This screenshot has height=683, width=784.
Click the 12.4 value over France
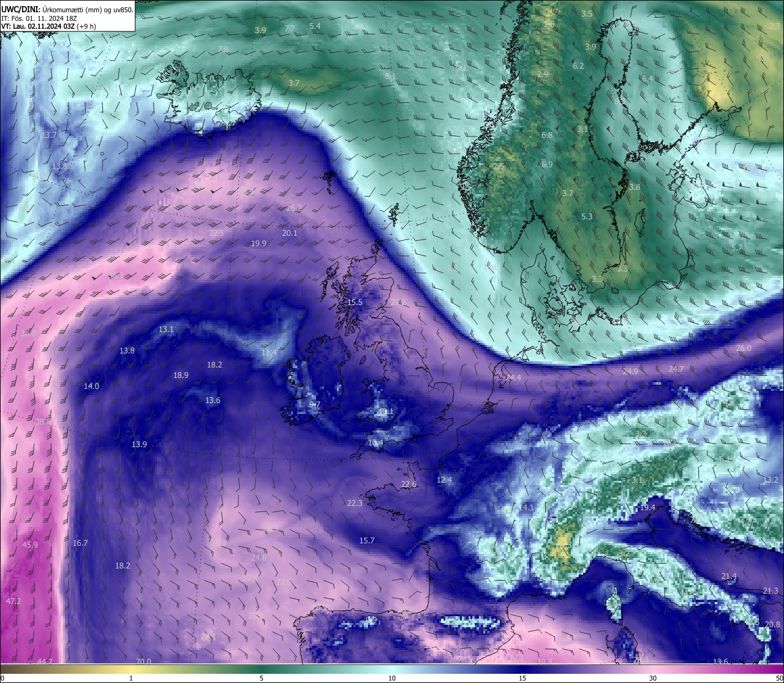click(444, 480)
